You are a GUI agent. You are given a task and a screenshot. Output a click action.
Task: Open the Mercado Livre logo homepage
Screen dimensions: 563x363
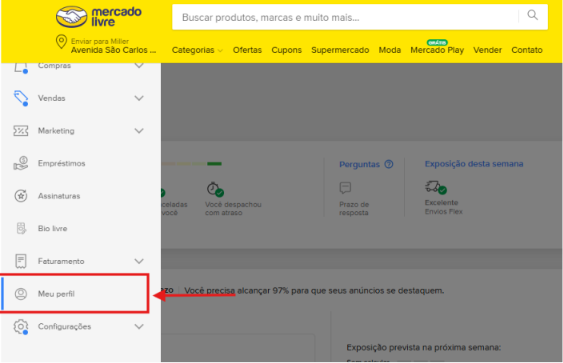[99, 17]
